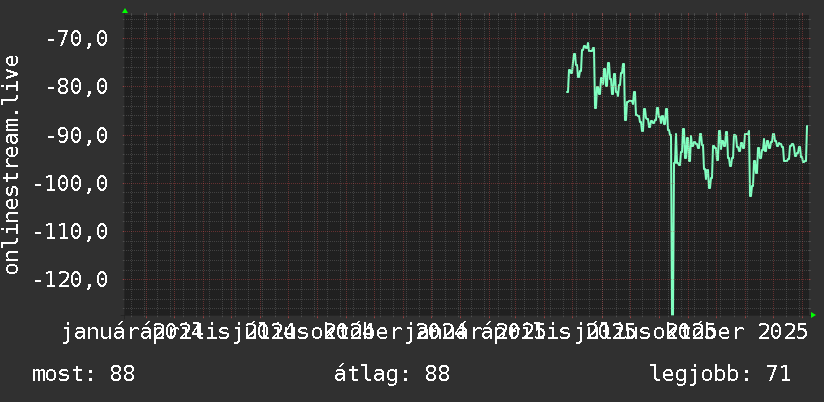
Task: Click the -80,0 axis label
Action: (x=77, y=87)
